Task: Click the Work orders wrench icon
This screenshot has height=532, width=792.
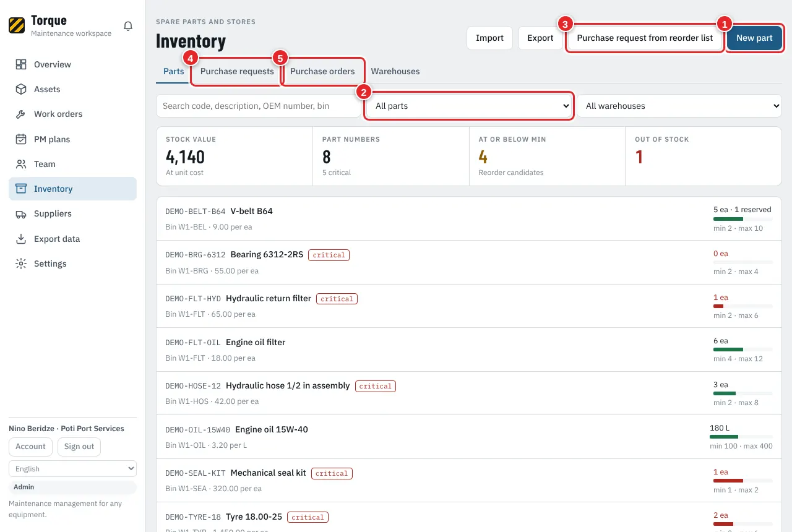Action: point(21,114)
